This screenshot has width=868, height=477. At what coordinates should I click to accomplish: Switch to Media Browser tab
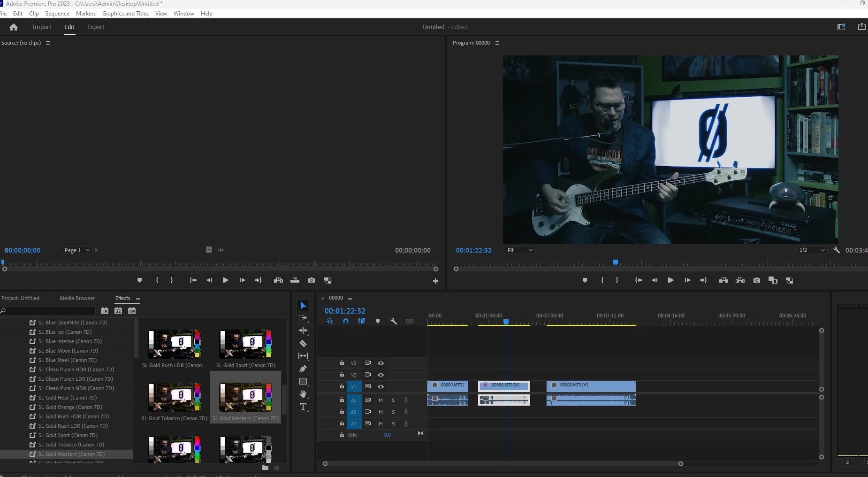pos(77,298)
